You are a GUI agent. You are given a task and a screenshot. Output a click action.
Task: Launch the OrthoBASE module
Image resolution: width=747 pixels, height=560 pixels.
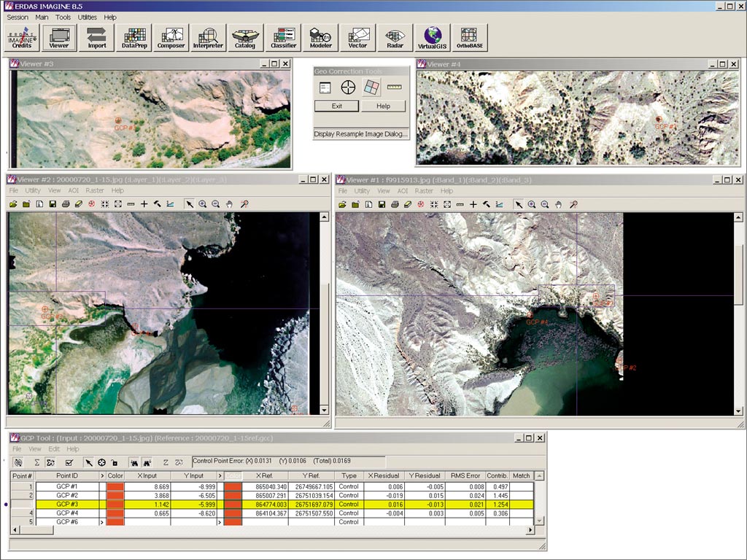coord(470,38)
